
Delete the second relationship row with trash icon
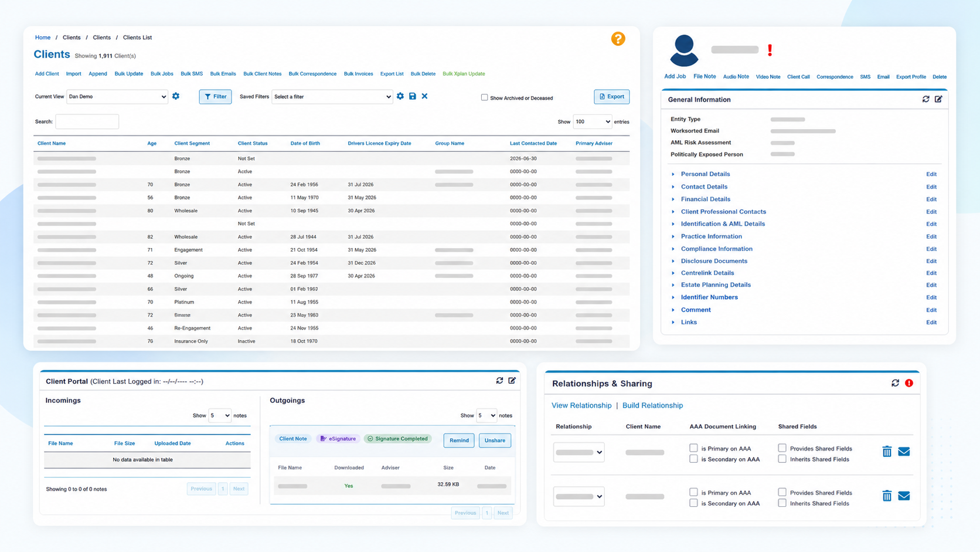tap(887, 496)
